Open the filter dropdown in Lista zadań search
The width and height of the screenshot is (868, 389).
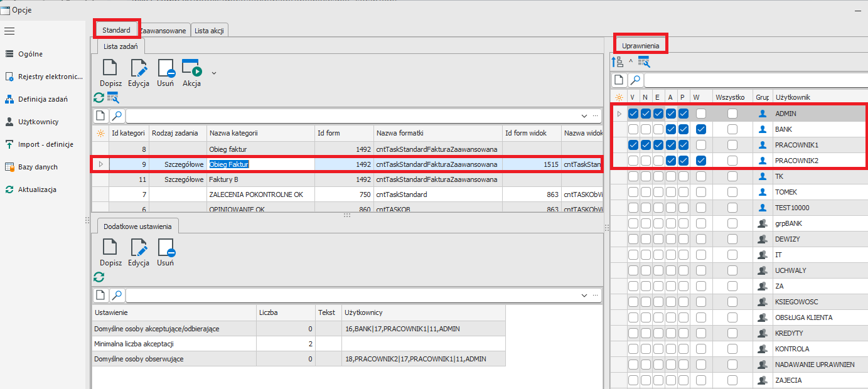(x=584, y=116)
